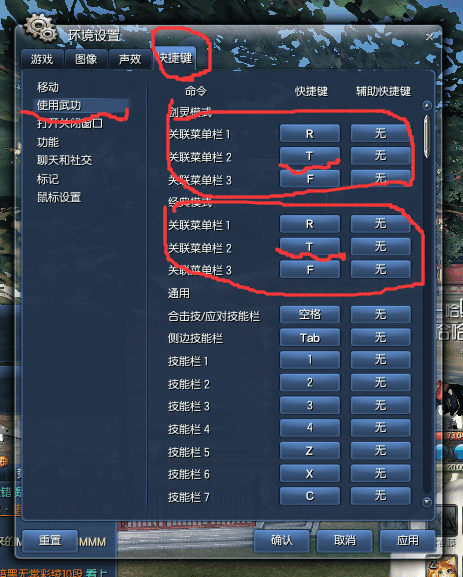Click the 确认 button

(282, 540)
